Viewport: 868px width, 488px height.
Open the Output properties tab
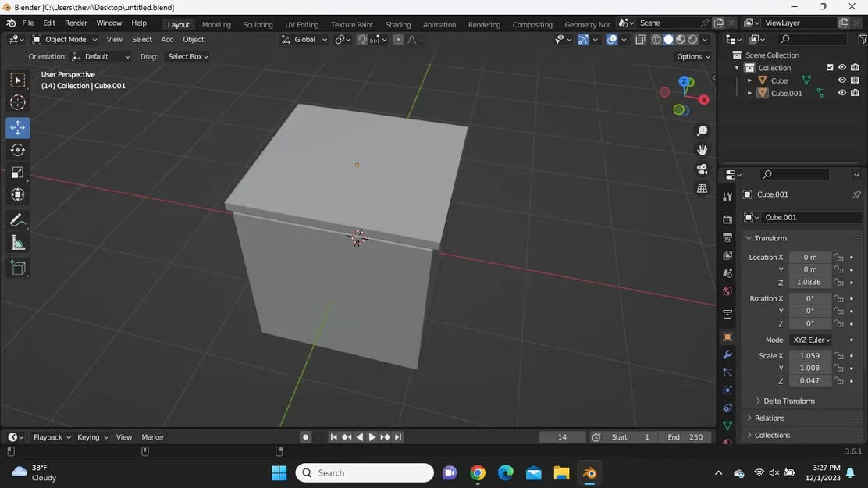(727, 237)
